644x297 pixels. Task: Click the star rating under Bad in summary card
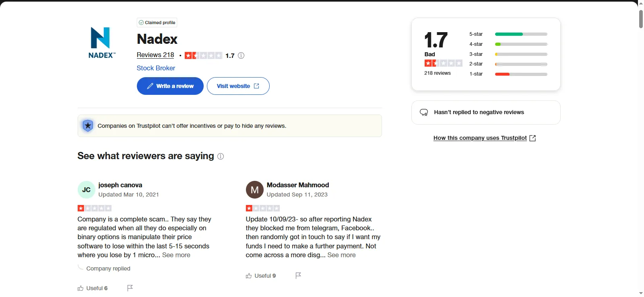click(x=443, y=63)
